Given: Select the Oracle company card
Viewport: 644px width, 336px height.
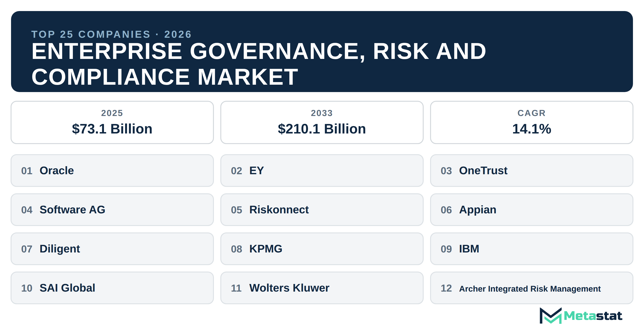Looking at the screenshot, I should tap(112, 170).
